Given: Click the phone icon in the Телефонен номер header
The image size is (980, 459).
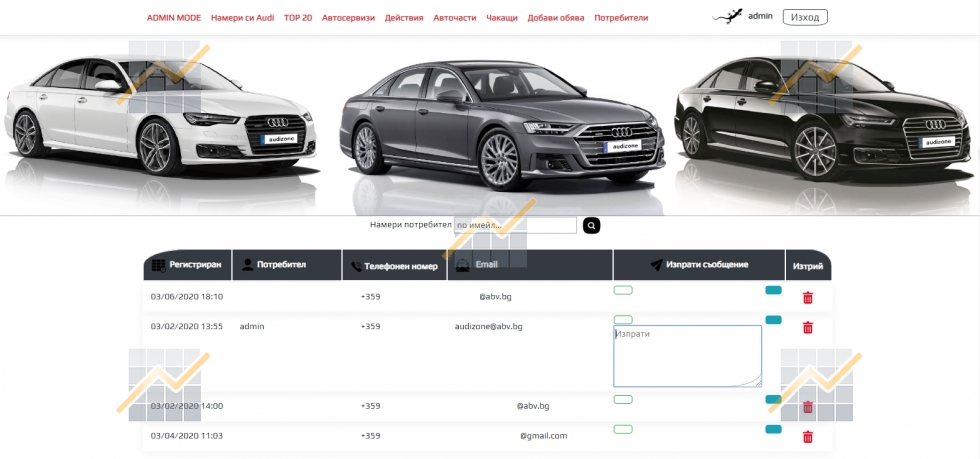Looking at the screenshot, I should [x=356, y=267].
